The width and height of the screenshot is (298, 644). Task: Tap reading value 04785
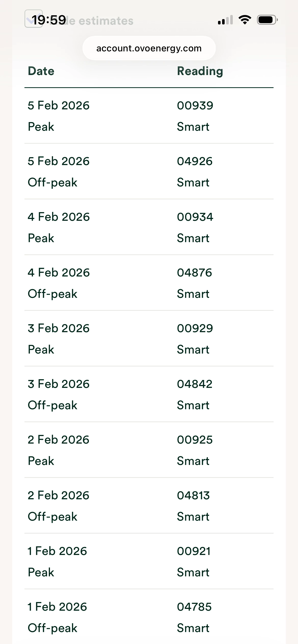point(194,607)
